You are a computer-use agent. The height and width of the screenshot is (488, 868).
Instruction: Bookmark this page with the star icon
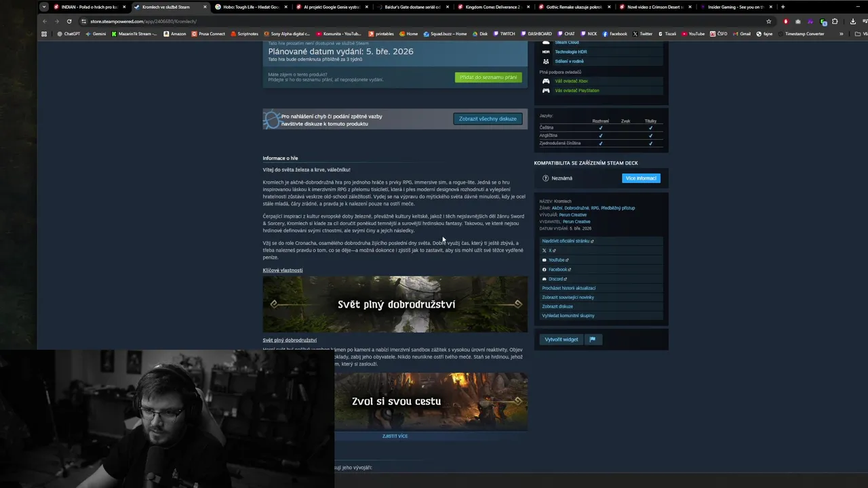pyautogui.click(x=768, y=21)
